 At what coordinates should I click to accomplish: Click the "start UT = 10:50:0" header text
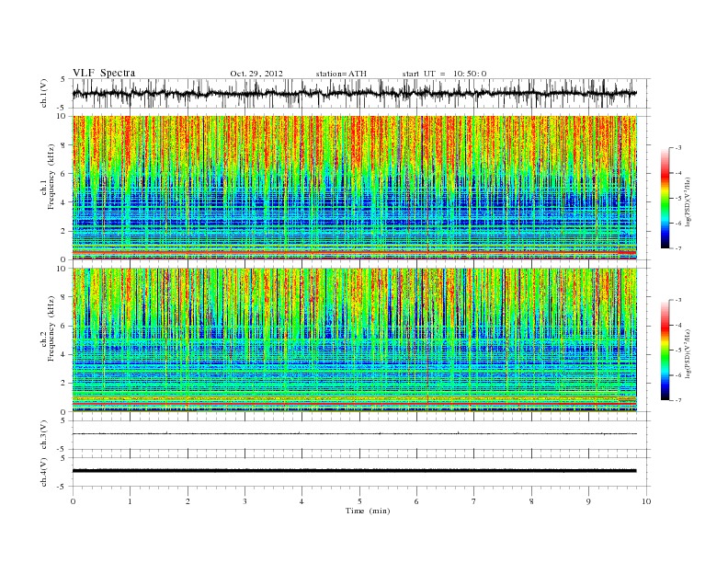[x=444, y=74]
